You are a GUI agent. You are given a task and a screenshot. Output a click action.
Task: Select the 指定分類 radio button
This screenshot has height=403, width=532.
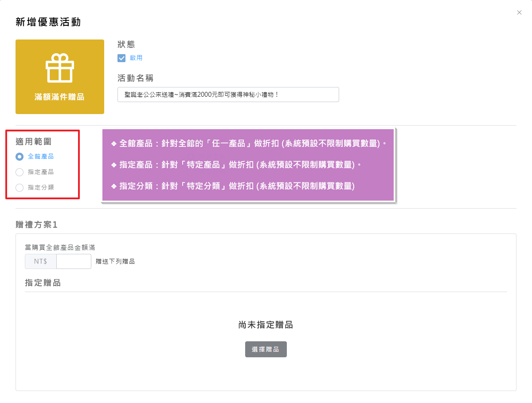(20, 188)
